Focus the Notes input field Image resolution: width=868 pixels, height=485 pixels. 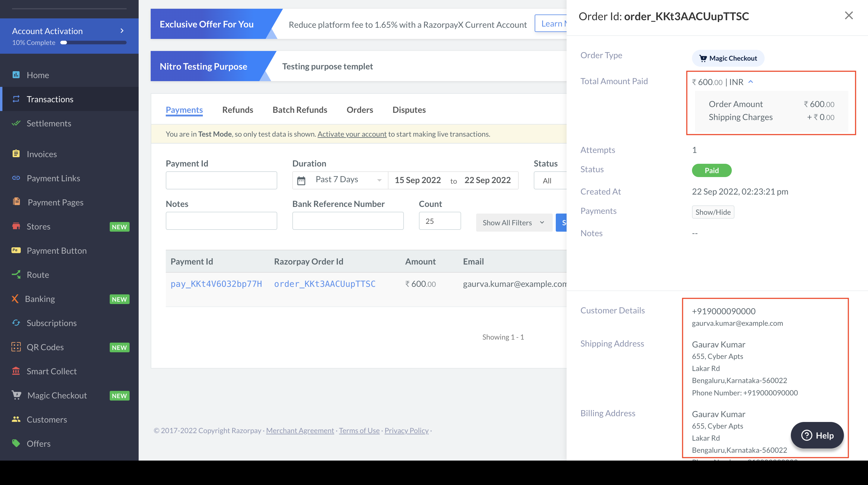pyautogui.click(x=222, y=221)
